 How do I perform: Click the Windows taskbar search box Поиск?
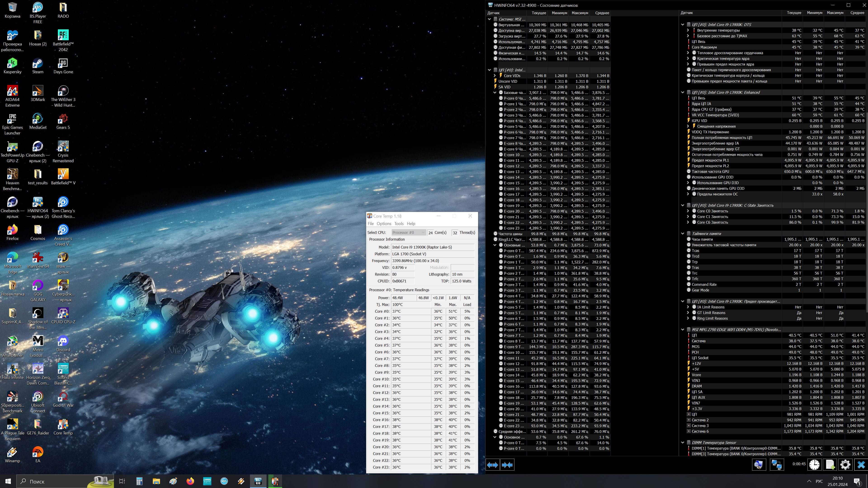pos(51,481)
